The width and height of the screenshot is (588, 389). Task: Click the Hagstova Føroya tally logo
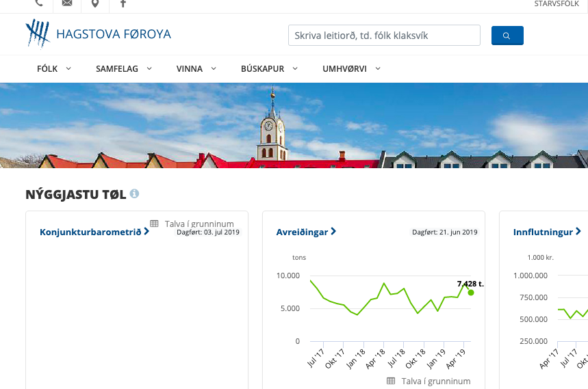tap(38, 33)
